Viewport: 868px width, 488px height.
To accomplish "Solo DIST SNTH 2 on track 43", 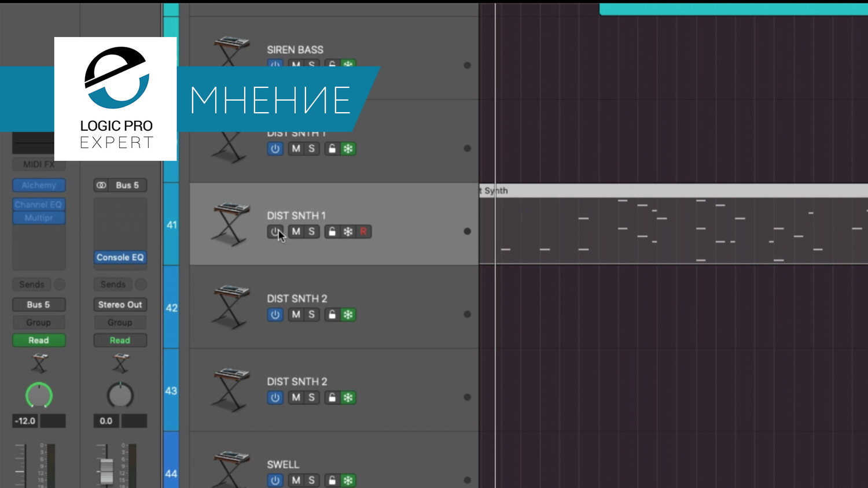I will [312, 398].
